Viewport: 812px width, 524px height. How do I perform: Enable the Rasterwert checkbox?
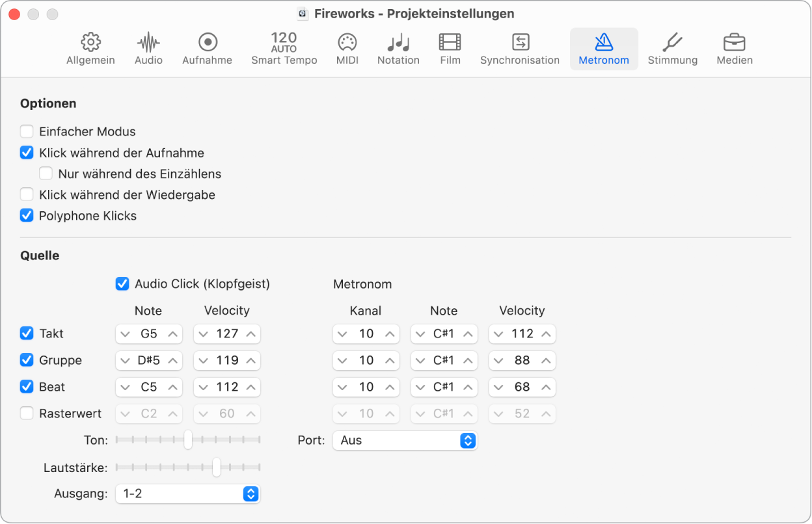[x=27, y=413]
